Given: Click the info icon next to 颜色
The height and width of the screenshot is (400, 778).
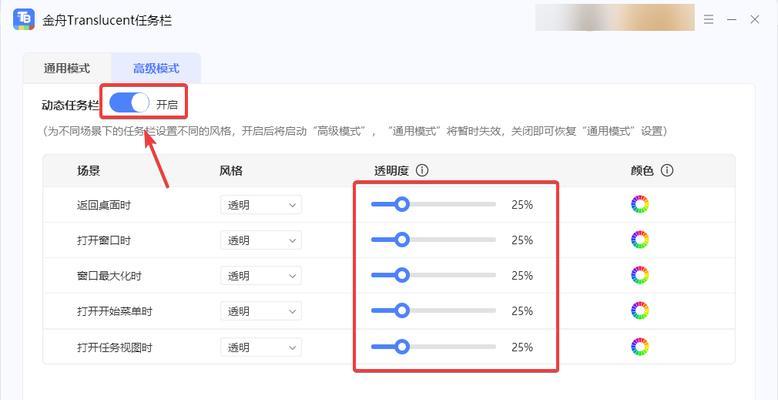Looking at the screenshot, I should click(x=667, y=171).
